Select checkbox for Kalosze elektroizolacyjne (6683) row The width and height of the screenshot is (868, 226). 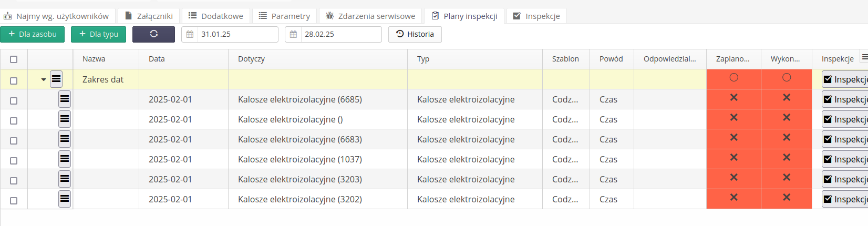pyautogui.click(x=14, y=140)
